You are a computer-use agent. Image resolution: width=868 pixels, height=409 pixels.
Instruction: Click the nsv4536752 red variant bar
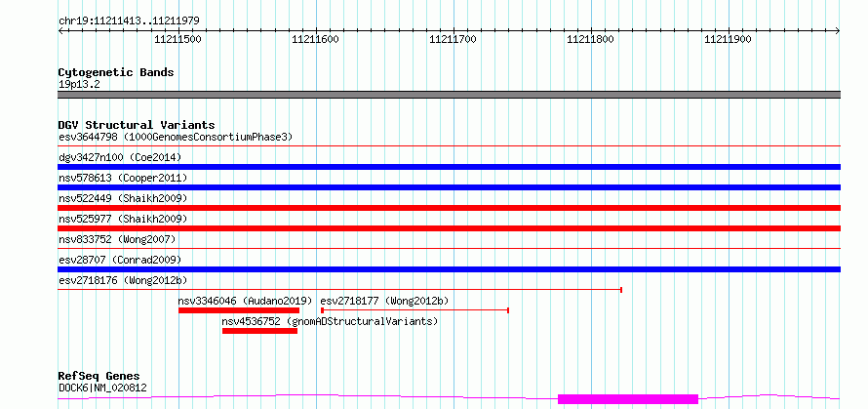(x=259, y=331)
